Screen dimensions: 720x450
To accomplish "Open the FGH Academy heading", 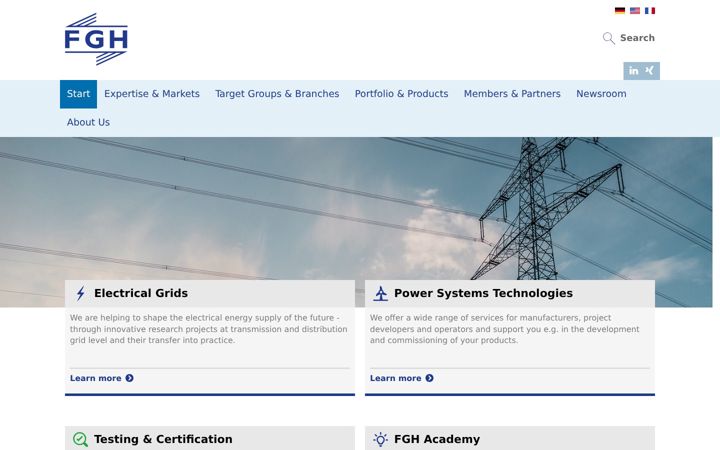I will (x=437, y=439).
